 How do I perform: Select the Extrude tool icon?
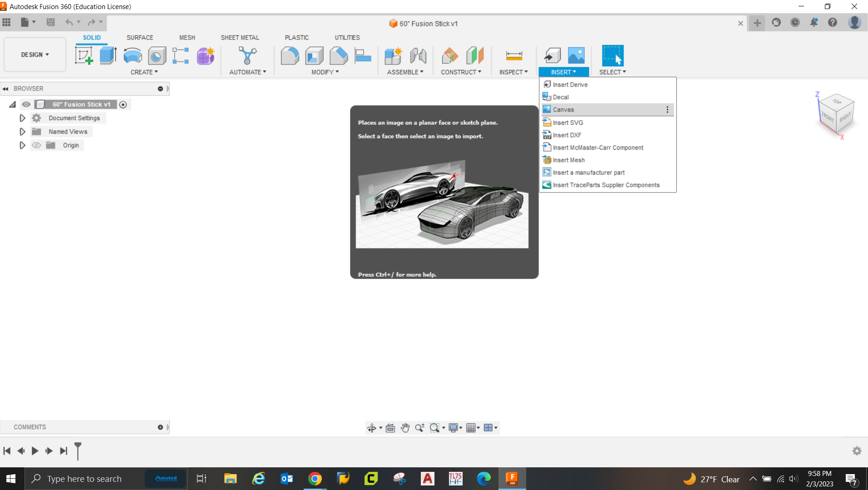tap(108, 56)
